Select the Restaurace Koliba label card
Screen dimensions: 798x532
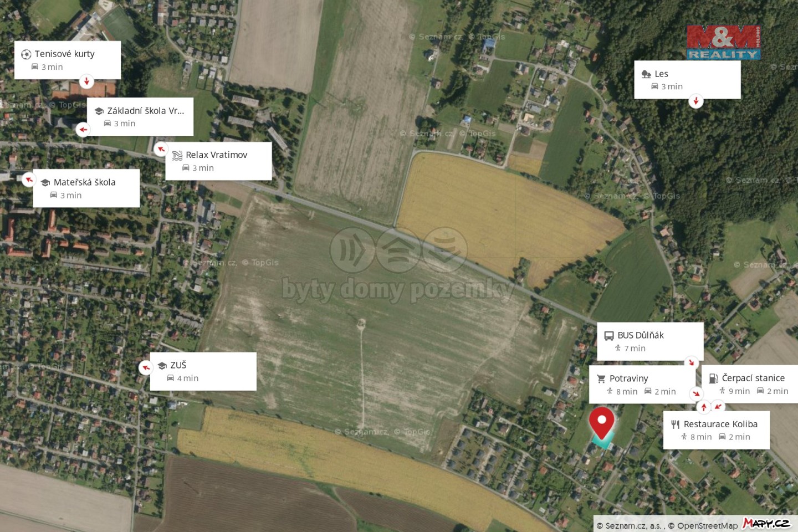pyautogui.click(x=717, y=430)
